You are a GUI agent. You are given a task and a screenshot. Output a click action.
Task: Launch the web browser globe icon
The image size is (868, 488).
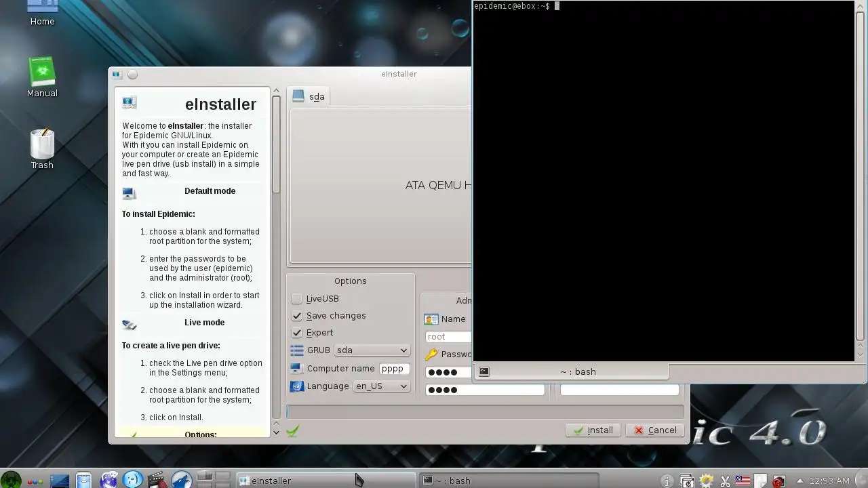(x=108, y=481)
